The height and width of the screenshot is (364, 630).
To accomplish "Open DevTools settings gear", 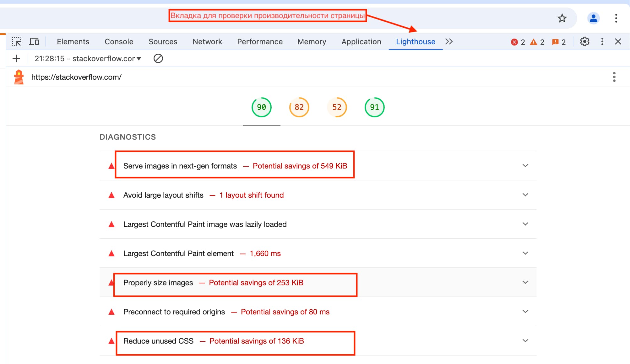I will point(584,41).
